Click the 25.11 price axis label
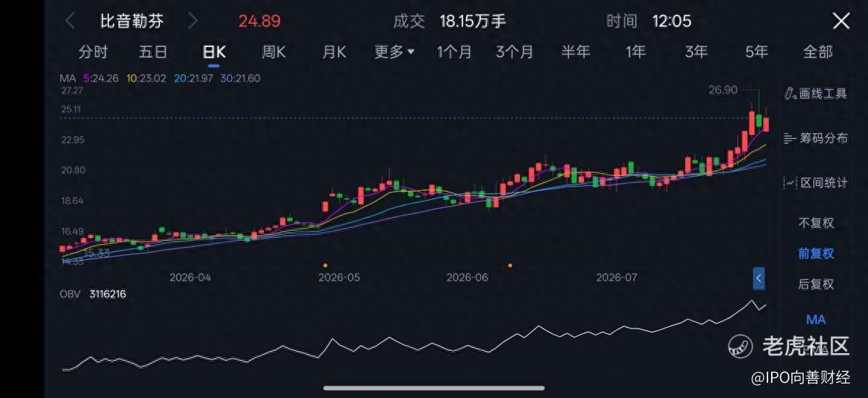Image resolution: width=868 pixels, height=398 pixels. [72, 109]
